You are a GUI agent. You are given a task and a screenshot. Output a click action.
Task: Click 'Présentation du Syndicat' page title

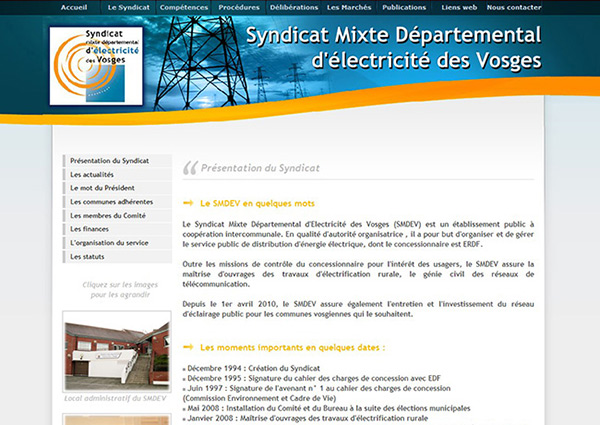coord(260,168)
